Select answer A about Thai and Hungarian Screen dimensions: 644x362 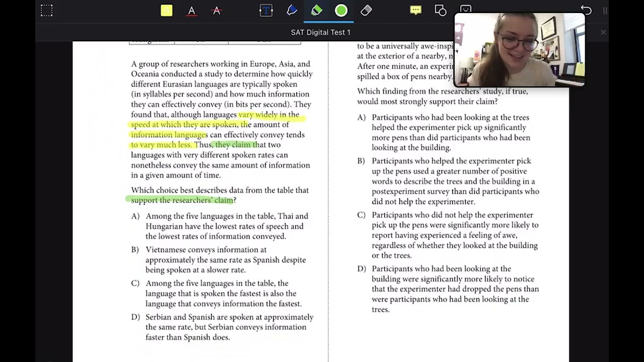point(221,226)
